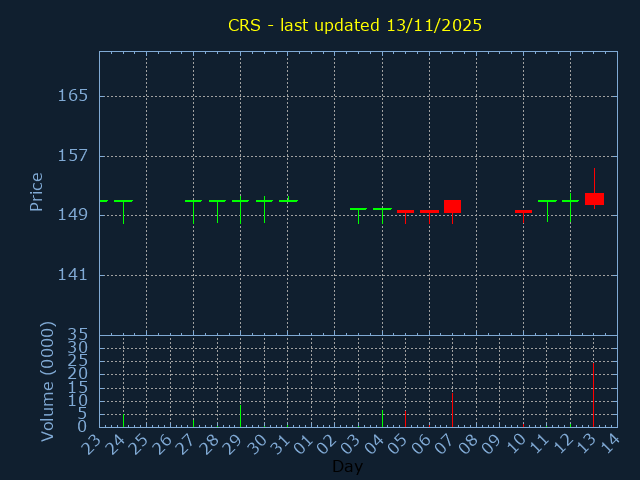Click the green candlestick on day 04

(382, 209)
